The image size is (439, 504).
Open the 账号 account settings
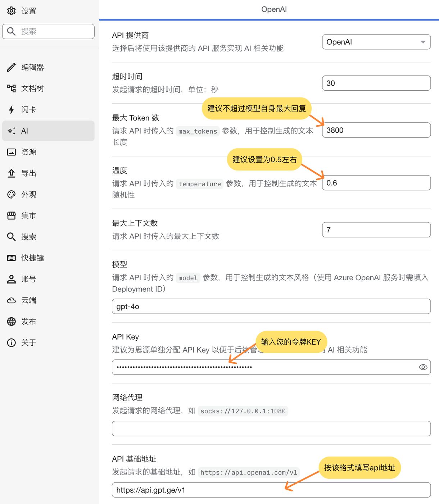[x=48, y=279]
